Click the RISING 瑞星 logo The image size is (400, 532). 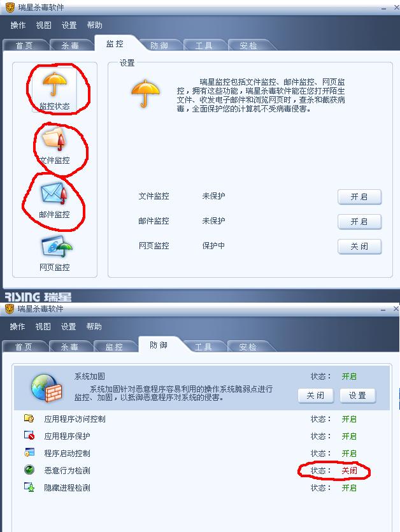[38, 297]
